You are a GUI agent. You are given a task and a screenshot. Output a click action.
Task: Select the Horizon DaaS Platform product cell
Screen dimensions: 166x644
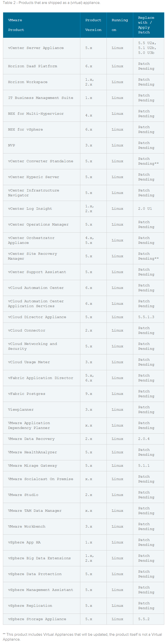pyautogui.click(x=41, y=66)
